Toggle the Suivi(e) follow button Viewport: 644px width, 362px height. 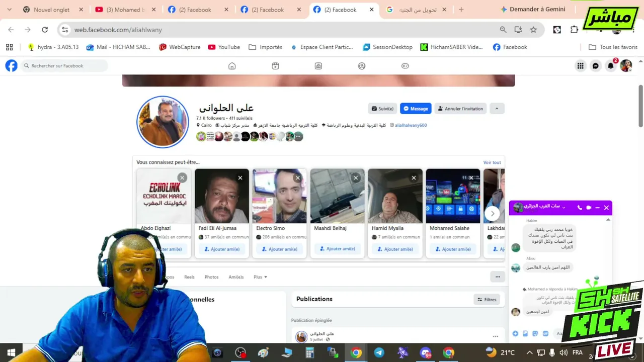[x=383, y=109]
